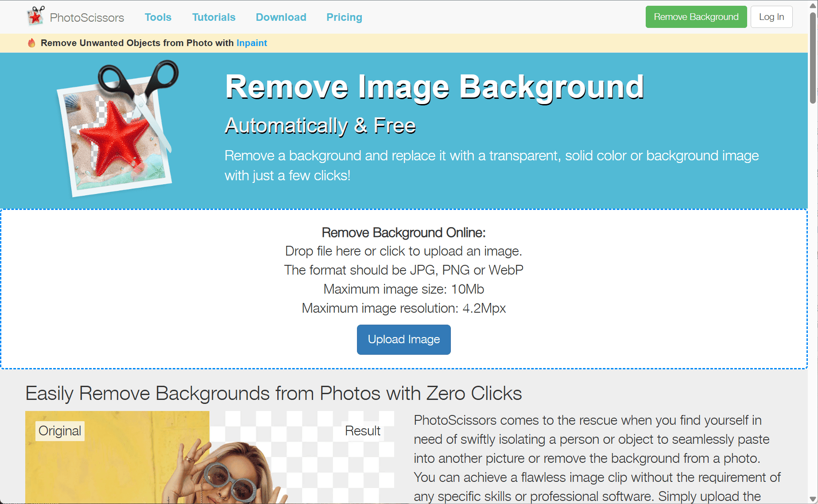The image size is (818, 504).
Task: Click the 'Remove Image Background' headline
Action: [x=434, y=87]
